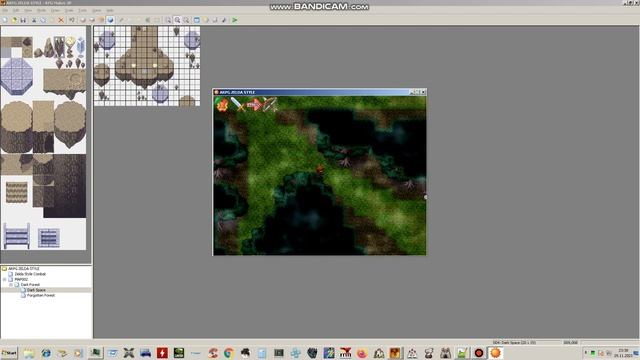Image resolution: width=640 pixels, height=360 pixels.
Task: Select the Forgotten Forest map
Action: 41,295
